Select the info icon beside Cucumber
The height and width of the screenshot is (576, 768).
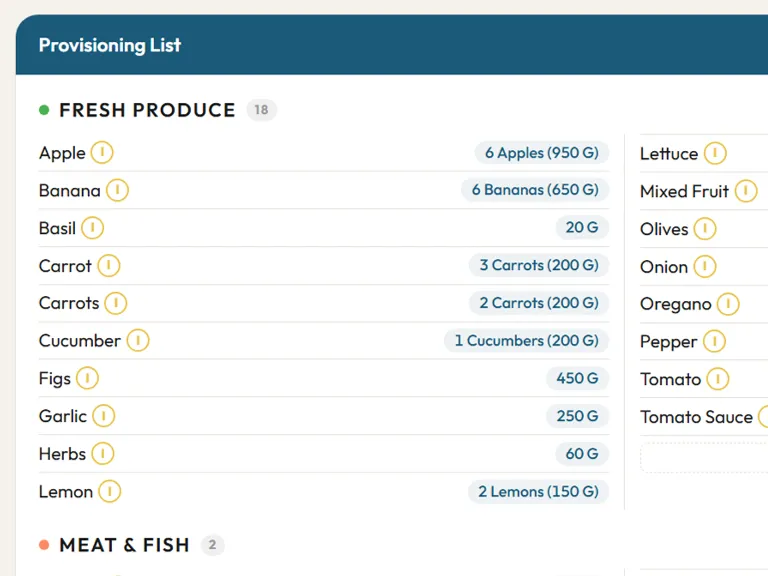tap(137, 341)
